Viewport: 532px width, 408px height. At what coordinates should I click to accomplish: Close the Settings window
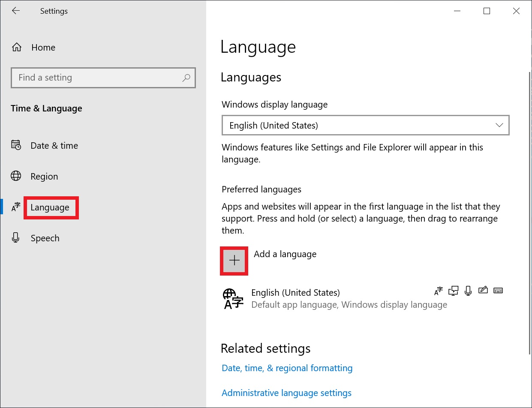tap(517, 11)
